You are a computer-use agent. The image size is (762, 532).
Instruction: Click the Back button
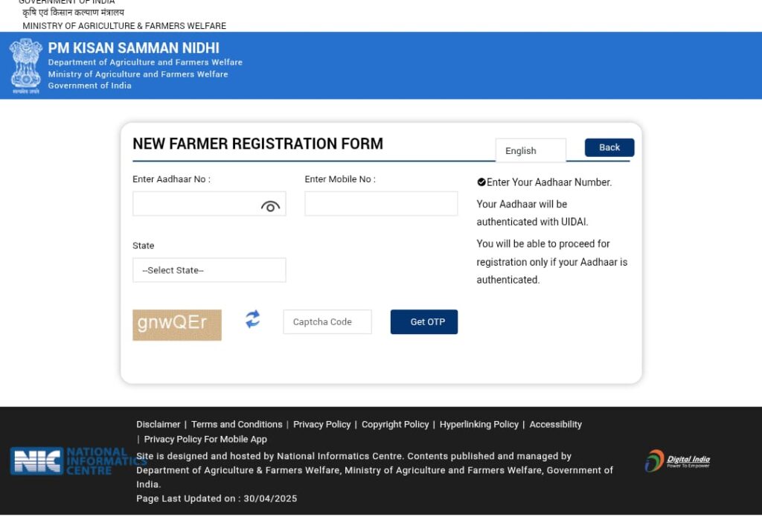tap(609, 148)
